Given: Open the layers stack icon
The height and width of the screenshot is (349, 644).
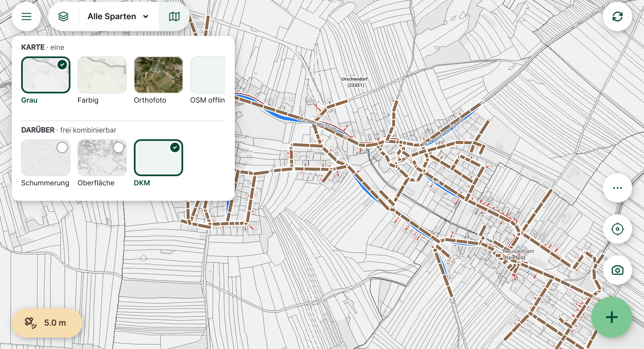Looking at the screenshot, I should pos(63,16).
